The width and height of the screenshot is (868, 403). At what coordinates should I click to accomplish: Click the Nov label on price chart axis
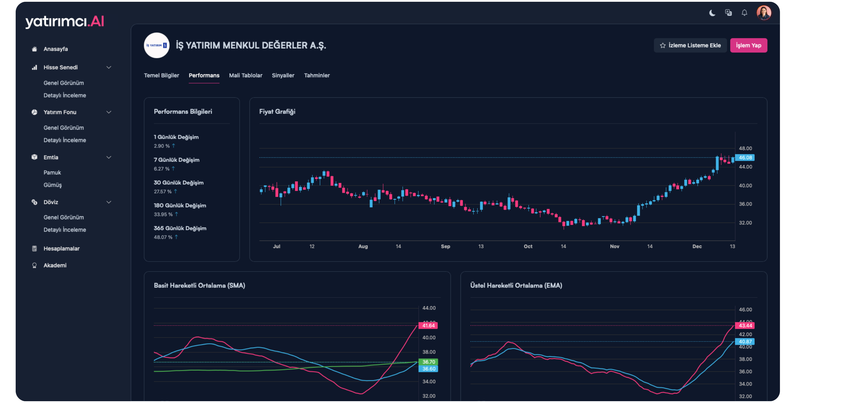tap(614, 246)
